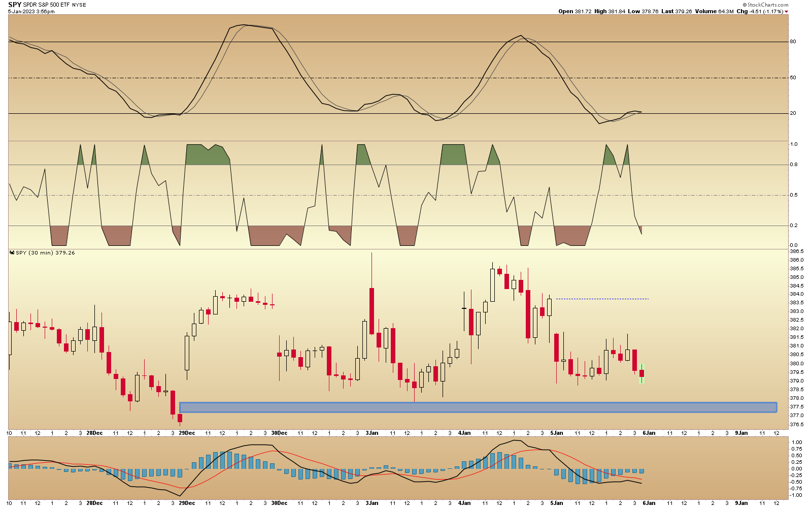
Task: Click the Volume 64.3M reading
Action: pos(715,11)
